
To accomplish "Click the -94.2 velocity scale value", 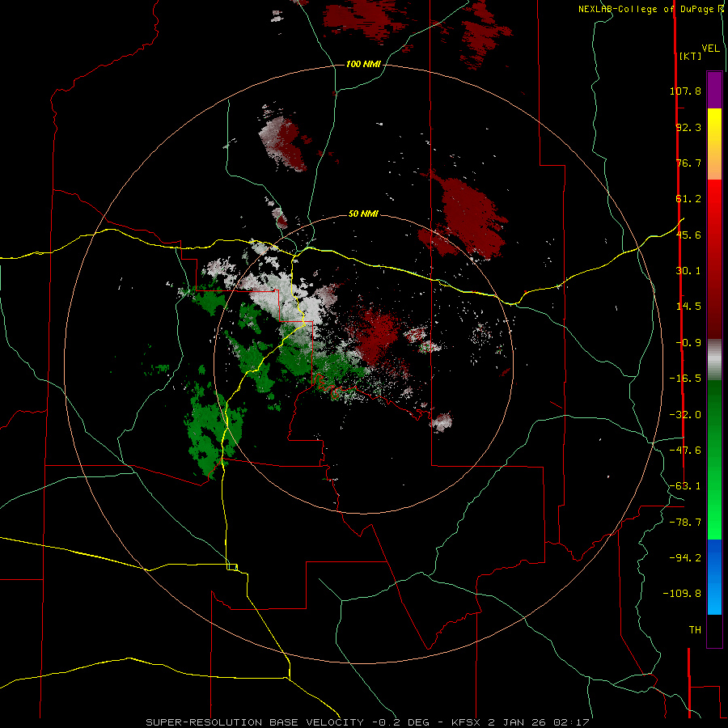I will [x=685, y=557].
